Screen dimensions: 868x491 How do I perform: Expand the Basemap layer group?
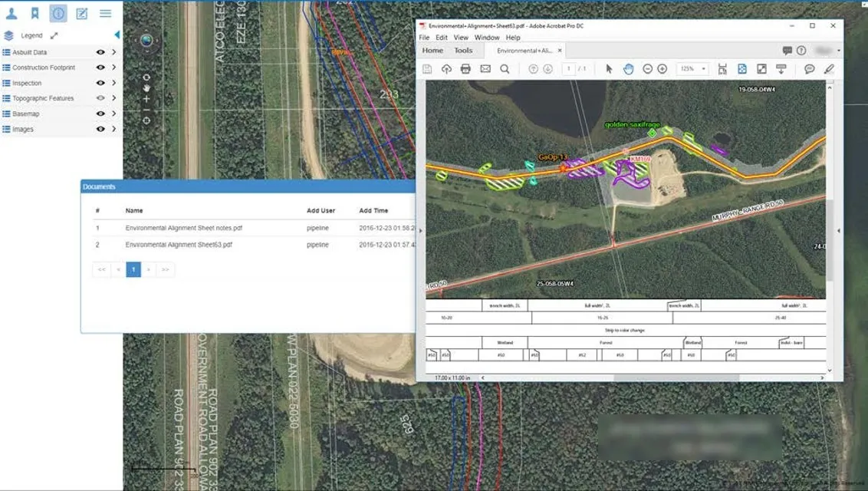113,114
